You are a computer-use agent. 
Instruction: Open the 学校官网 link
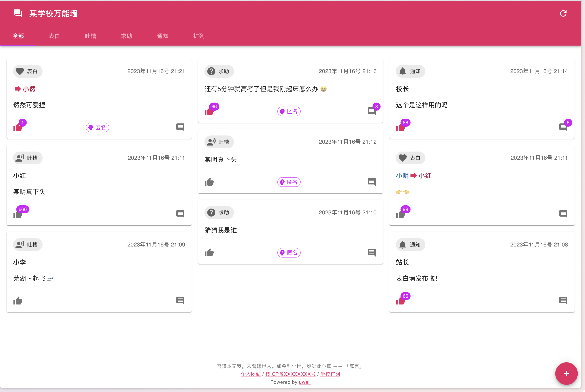[330, 374]
